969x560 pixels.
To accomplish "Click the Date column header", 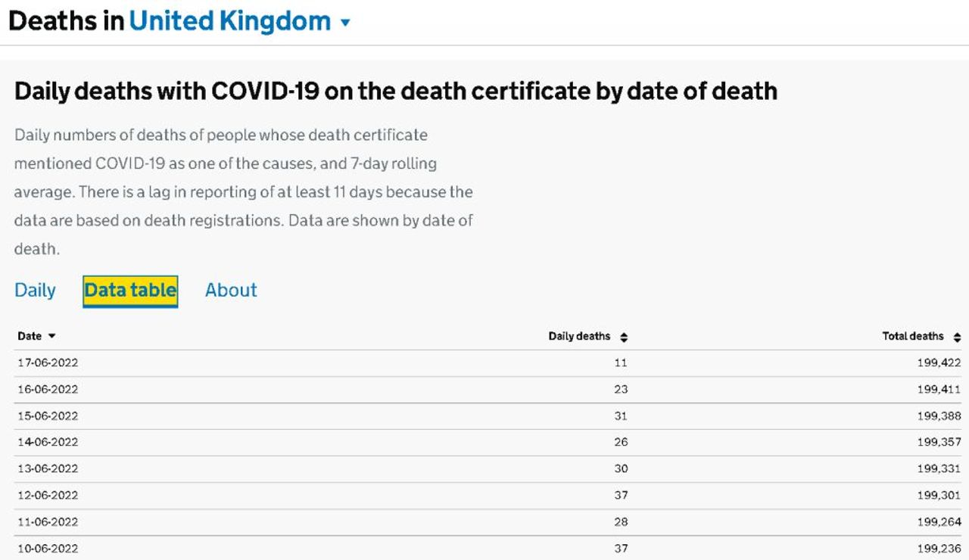I will (x=30, y=336).
